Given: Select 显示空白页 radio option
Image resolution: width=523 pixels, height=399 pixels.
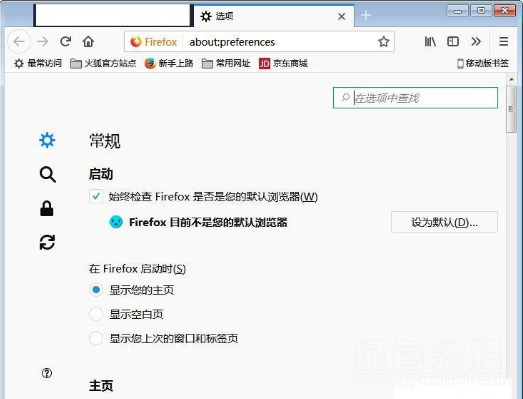Looking at the screenshot, I should pyautogui.click(x=96, y=314).
